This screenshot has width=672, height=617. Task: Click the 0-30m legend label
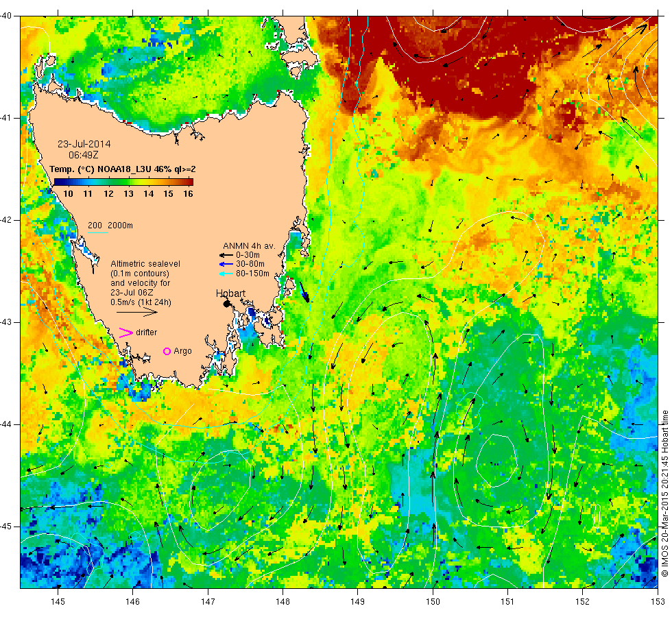pyautogui.click(x=248, y=255)
